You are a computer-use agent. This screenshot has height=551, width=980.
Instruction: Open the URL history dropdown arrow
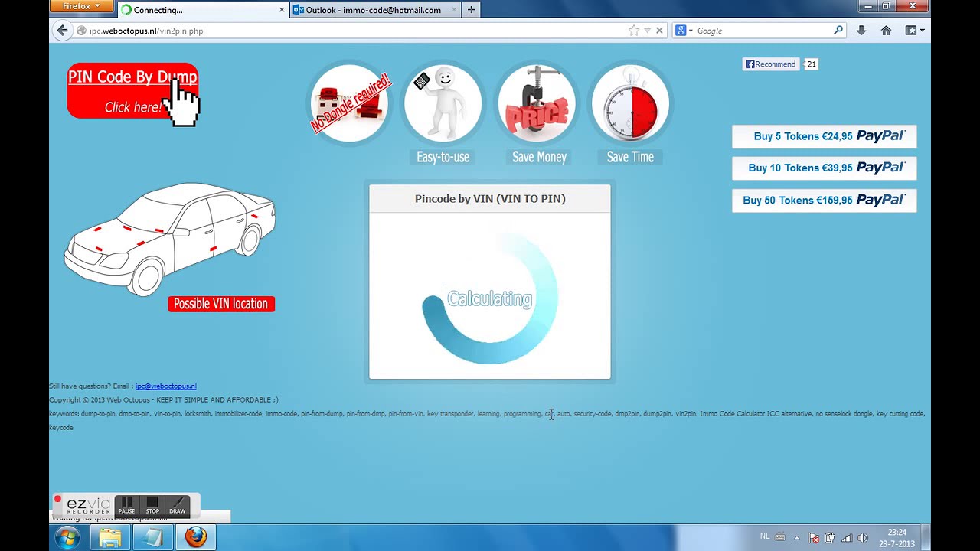(647, 31)
